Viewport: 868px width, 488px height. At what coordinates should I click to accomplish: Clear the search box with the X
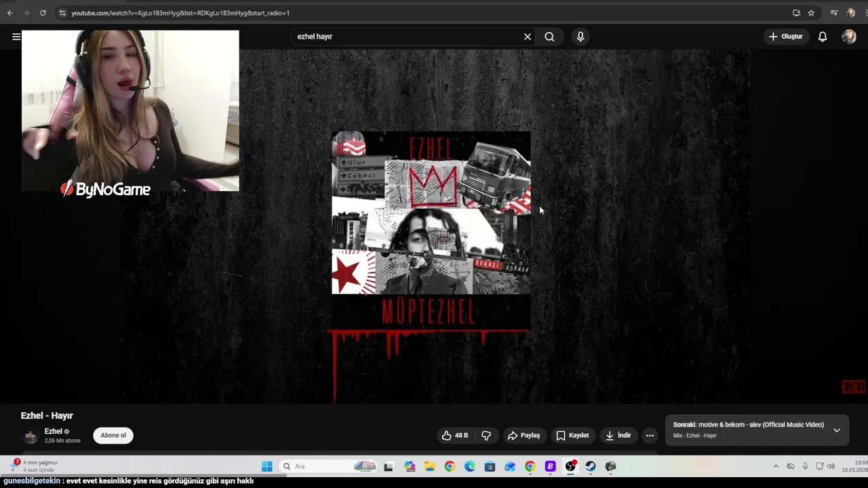click(528, 37)
